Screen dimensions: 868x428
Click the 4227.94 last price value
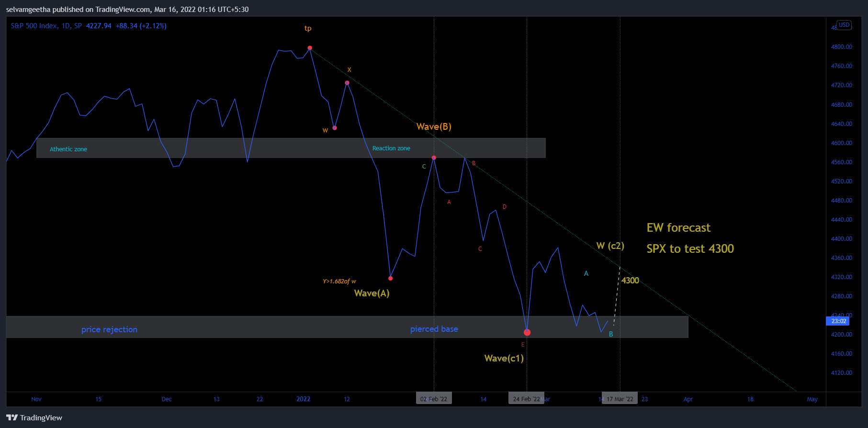[99, 26]
